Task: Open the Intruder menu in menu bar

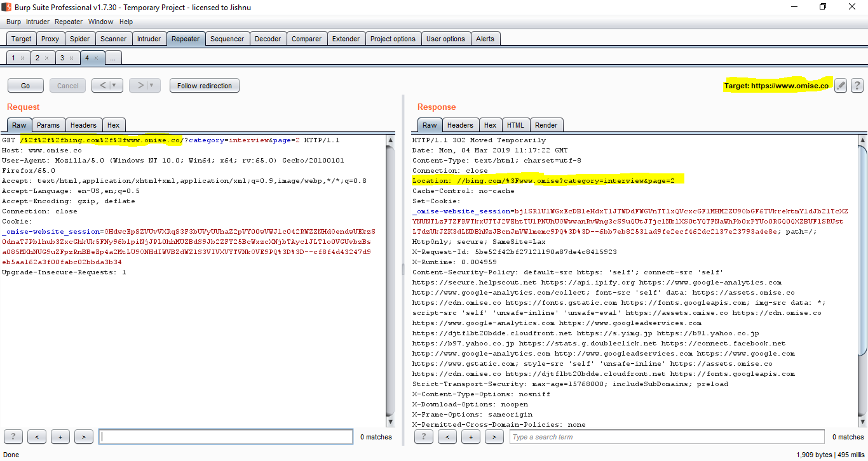Action: coord(37,22)
